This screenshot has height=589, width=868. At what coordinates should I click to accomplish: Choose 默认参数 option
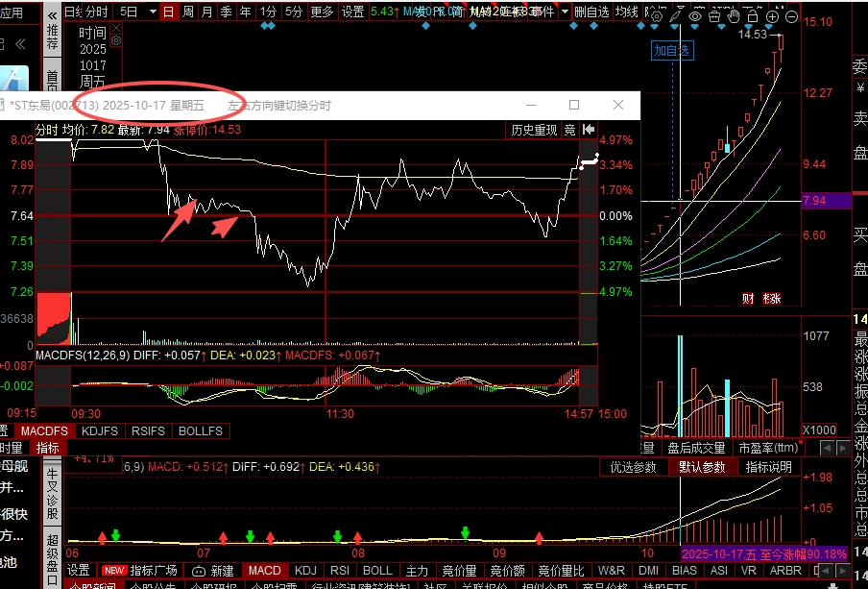(x=702, y=467)
